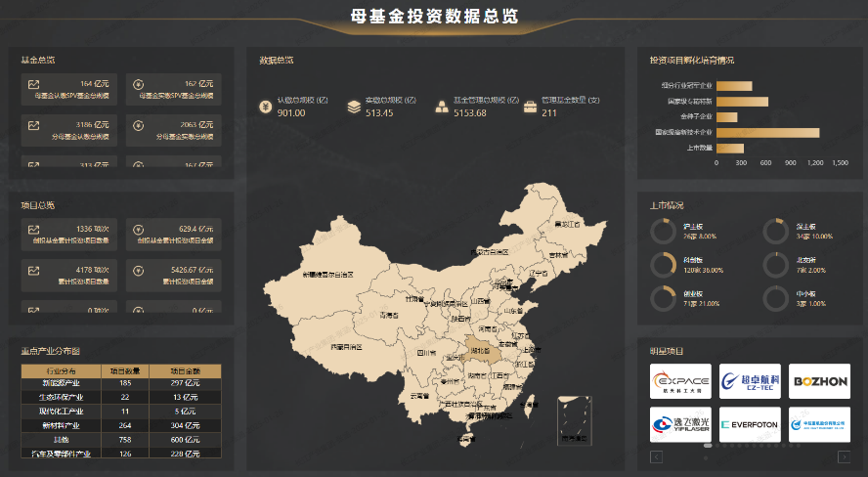Select the EVERFOTON project thumbnail
This screenshot has height=477, width=868.
tap(750, 425)
